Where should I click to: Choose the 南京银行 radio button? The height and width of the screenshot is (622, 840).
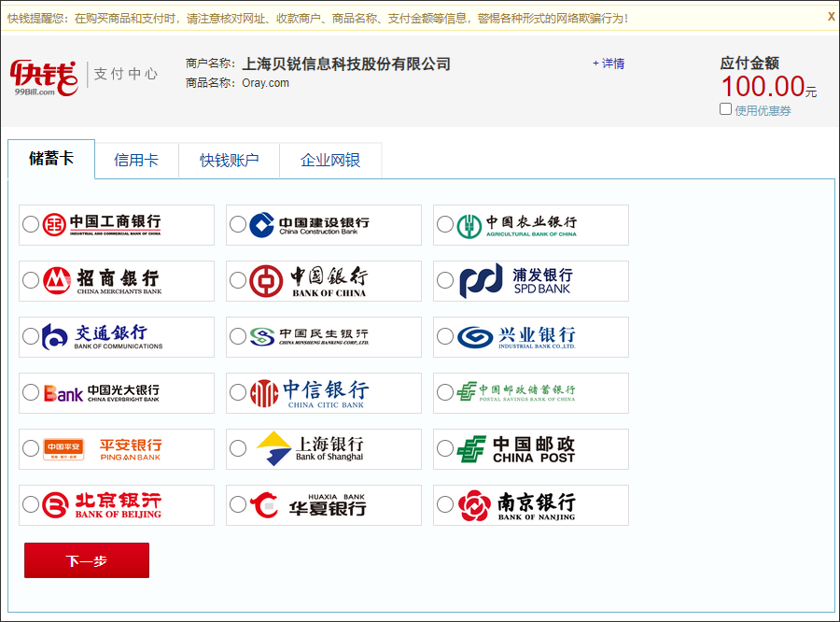[445, 504]
